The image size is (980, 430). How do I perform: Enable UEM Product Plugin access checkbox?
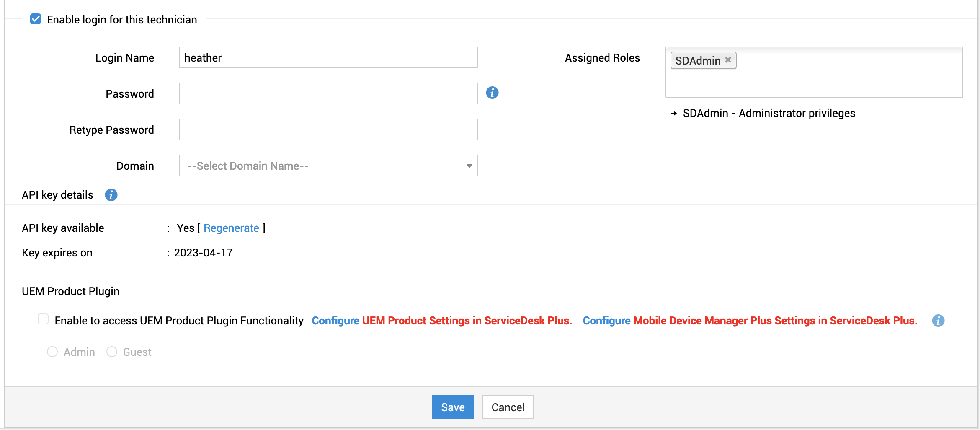[43, 319]
